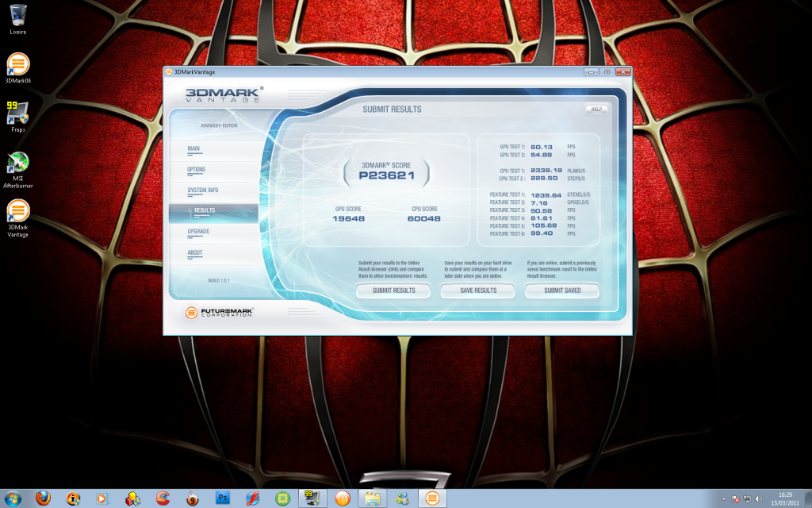Click the Submit Saved button
812x508 pixels.
tap(562, 291)
